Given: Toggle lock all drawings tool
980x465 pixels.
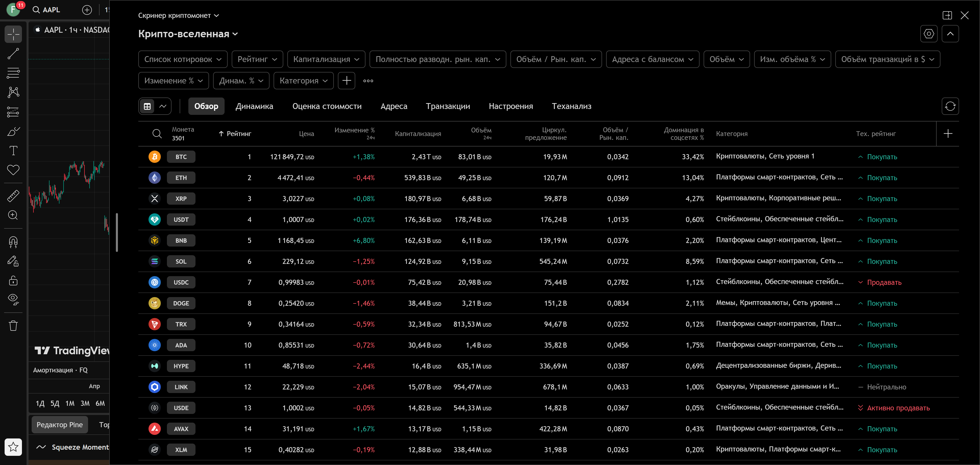Looking at the screenshot, I should pyautogui.click(x=13, y=281).
